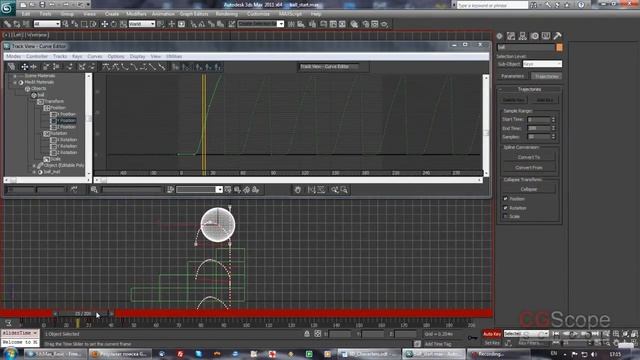Toggle the Set Key button
Viewport: 640px width, 360px height.
pos(492,343)
